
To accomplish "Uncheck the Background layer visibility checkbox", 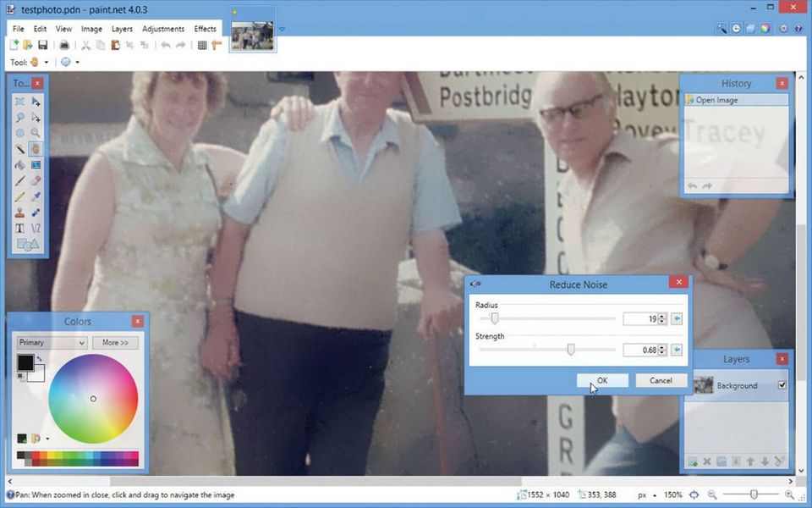I will tap(782, 385).
